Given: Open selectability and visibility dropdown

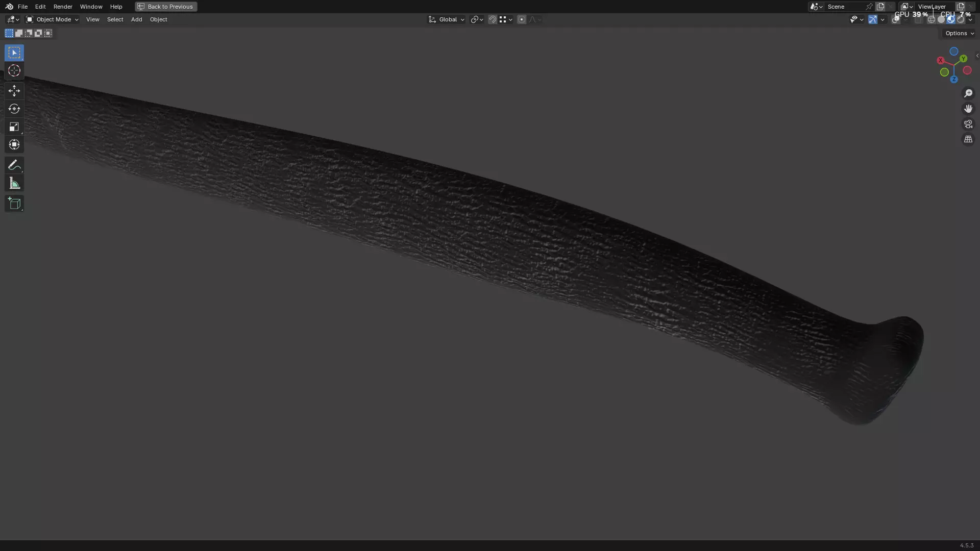Looking at the screenshot, I should coord(856,19).
